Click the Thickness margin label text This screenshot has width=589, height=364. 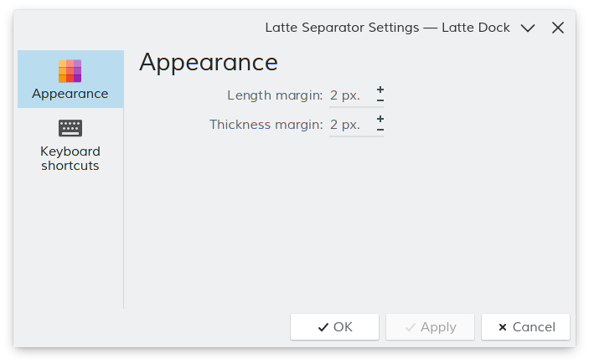pyautogui.click(x=266, y=125)
